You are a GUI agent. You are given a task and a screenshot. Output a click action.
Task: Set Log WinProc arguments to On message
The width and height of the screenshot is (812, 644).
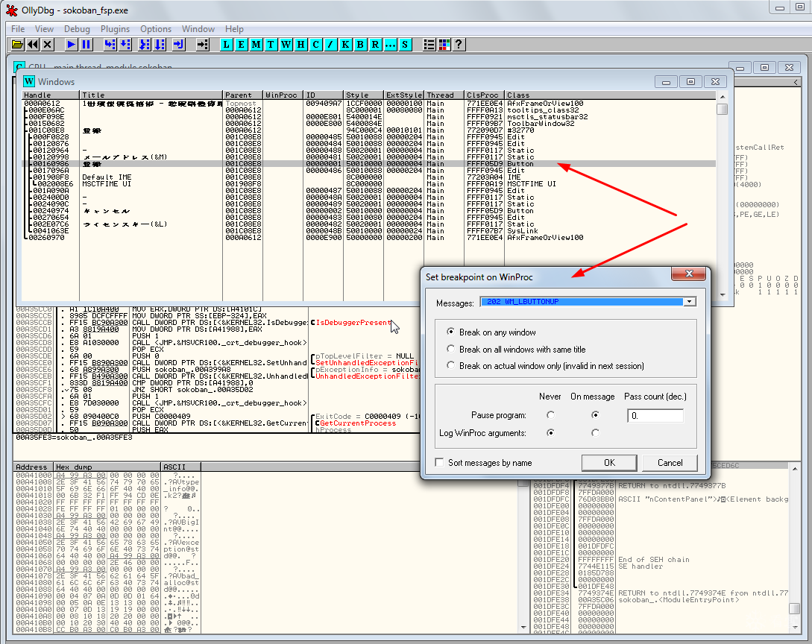[x=595, y=433]
